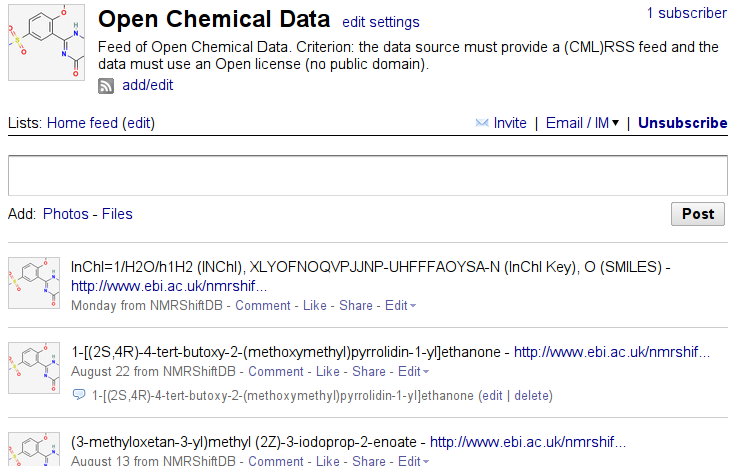The width and height of the screenshot is (745, 466).
Task: Click the speech bubble comment icon
Action: [79, 395]
